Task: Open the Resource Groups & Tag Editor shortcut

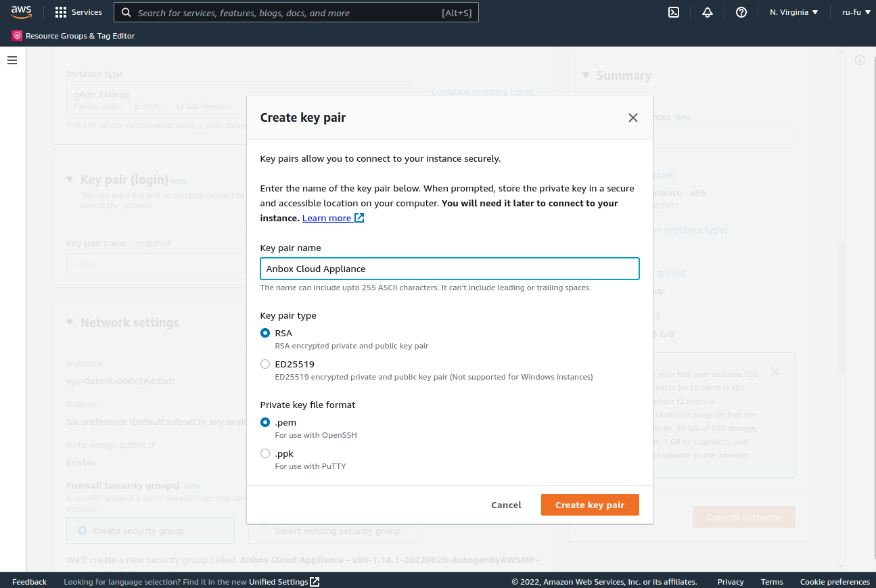Action: pyautogui.click(x=73, y=37)
